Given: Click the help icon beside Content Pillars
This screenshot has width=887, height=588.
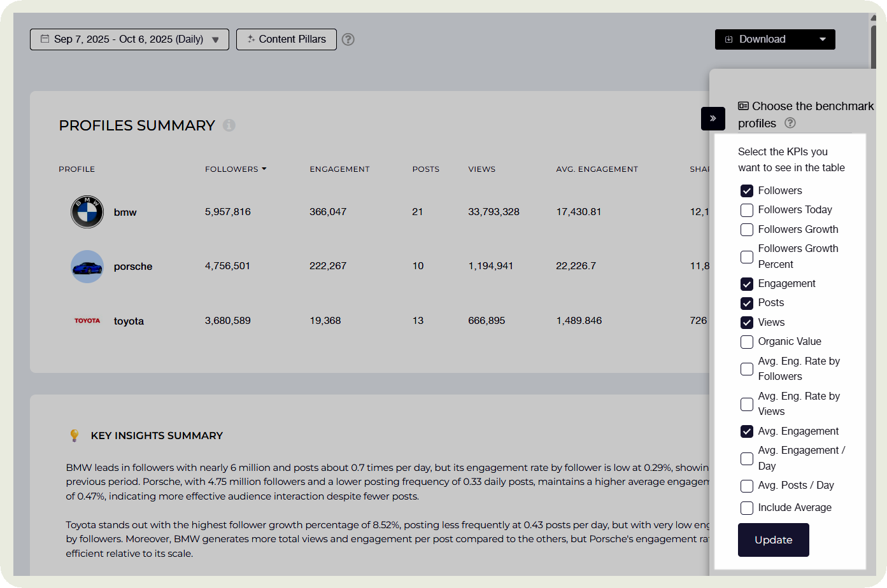Looking at the screenshot, I should point(348,39).
